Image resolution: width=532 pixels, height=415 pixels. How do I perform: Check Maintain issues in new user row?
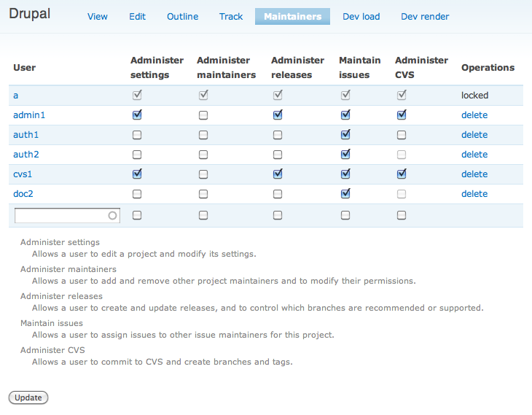345,215
